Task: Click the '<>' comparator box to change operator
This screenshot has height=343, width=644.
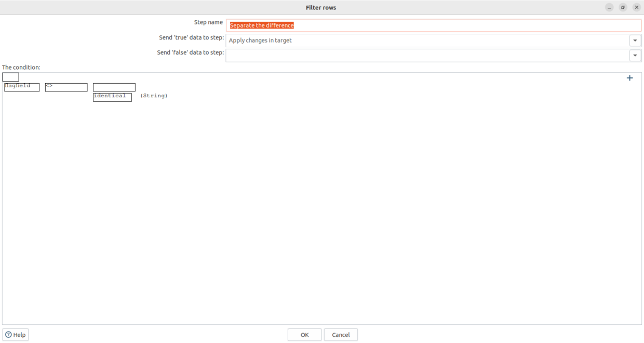Action: pyautogui.click(x=66, y=87)
